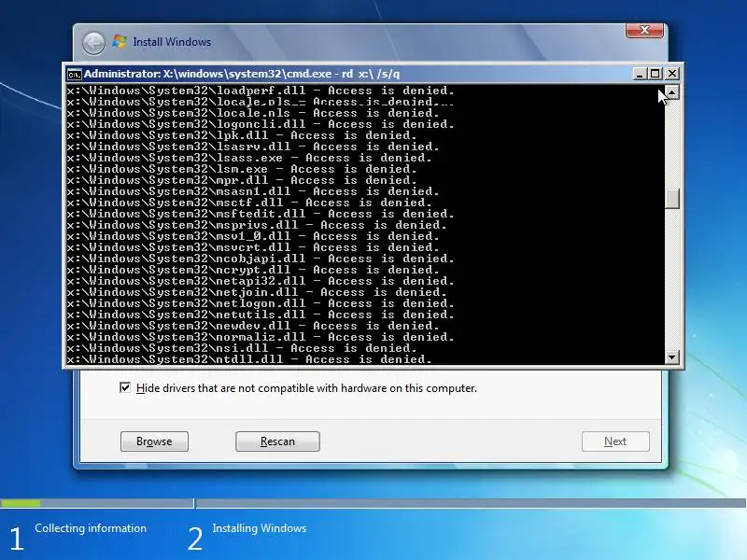Click the console scrollbar up arrow
The width and height of the screenshot is (747, 560).
pyautogui.click(x=671, y=91)
